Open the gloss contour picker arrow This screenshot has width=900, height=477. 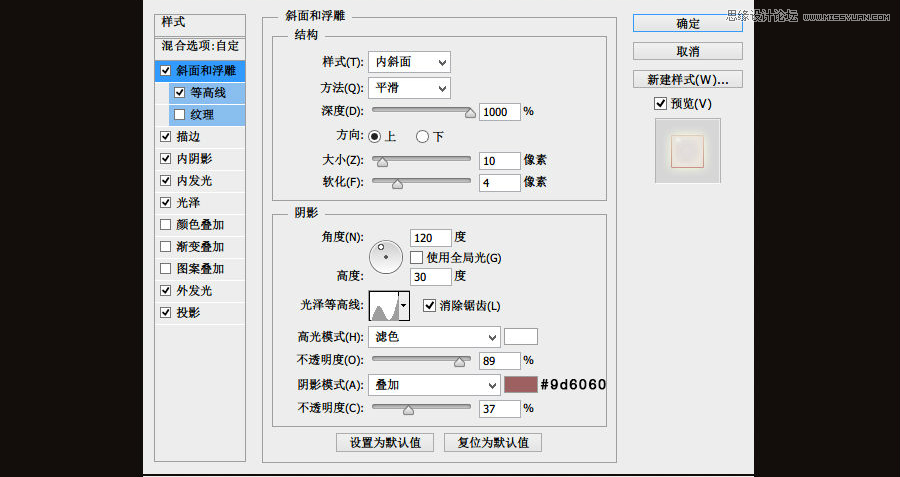point(404,305)
